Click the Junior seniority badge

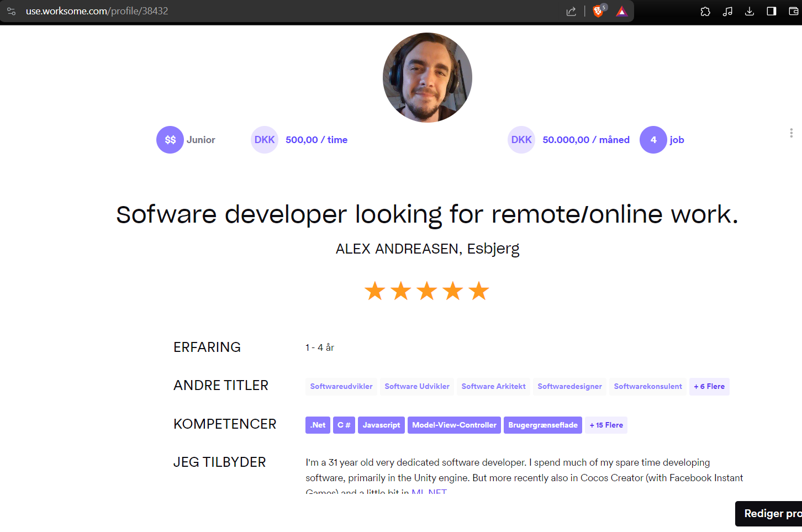click(186, 140)
